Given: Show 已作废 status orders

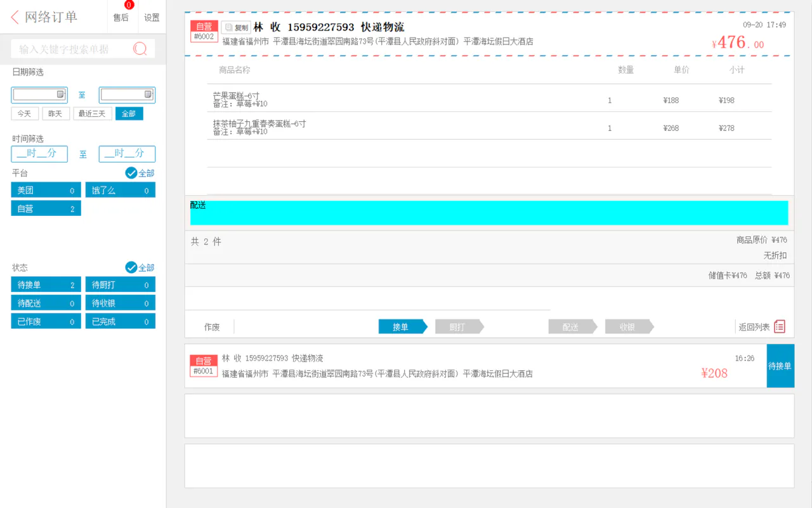Looking at the screenshot, I should click(46, 321).
